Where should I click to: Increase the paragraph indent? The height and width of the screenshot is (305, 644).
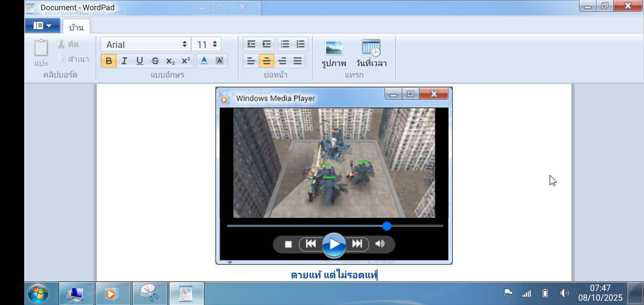tap(266, 44)
